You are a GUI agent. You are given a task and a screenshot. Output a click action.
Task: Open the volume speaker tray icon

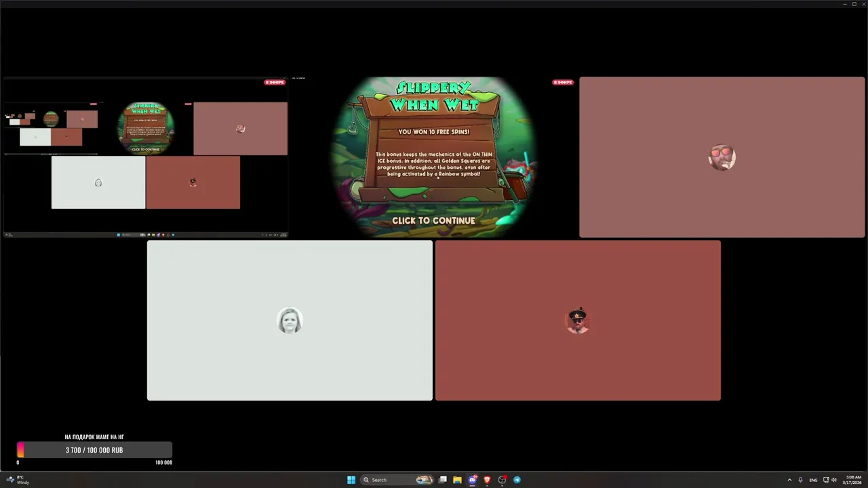click(x=834, y=480)
